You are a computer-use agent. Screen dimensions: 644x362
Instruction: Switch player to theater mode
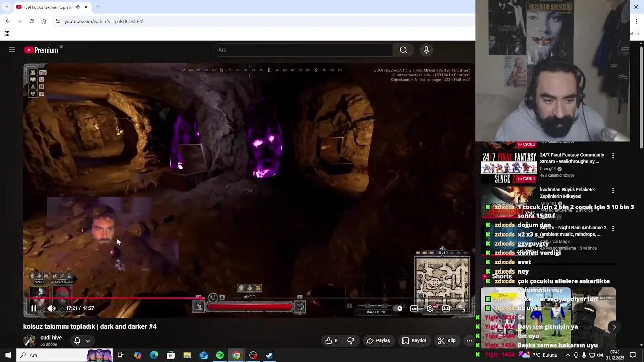[446, 308]
